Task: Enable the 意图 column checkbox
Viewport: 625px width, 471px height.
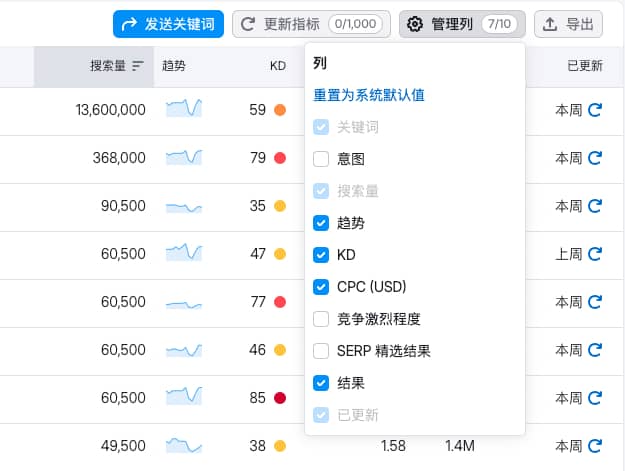Action: point(321,159)
